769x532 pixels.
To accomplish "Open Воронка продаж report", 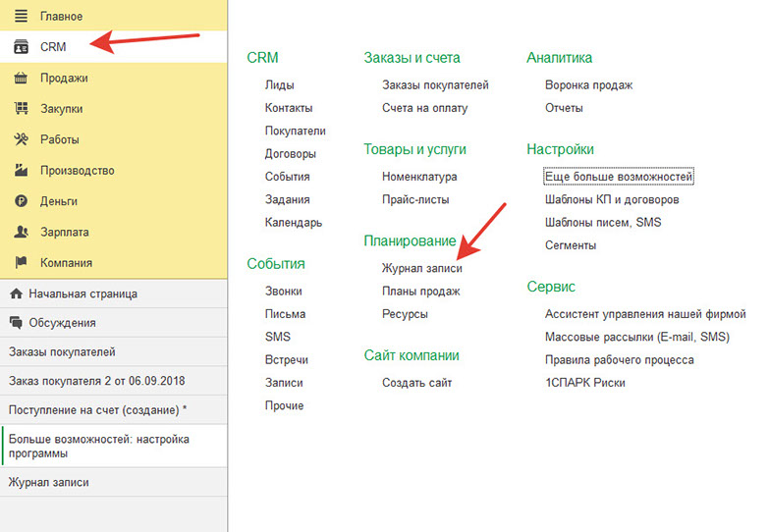I will (x=588, y=84).
